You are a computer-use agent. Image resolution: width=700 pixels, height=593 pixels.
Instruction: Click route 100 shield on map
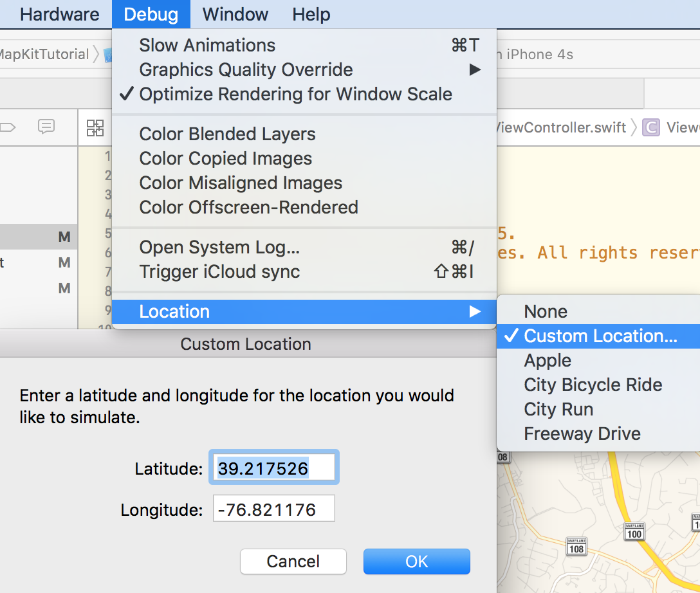(x=634, y=532)
